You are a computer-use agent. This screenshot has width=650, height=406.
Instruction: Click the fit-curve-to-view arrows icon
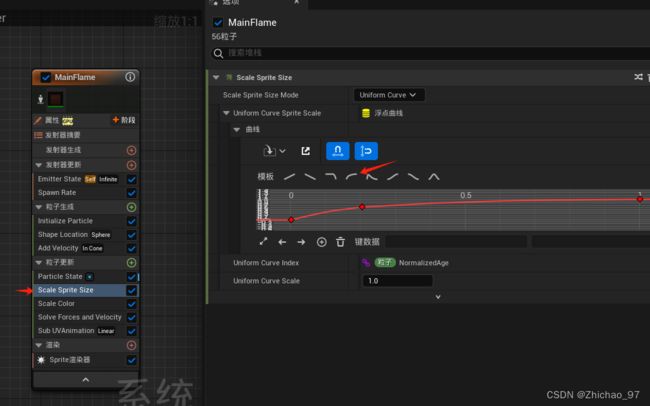[x=263, y=241]
